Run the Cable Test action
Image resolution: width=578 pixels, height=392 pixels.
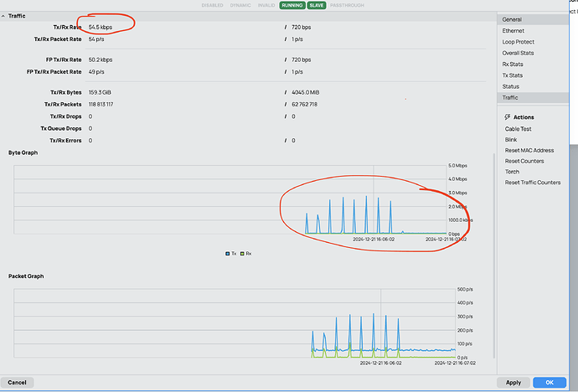[518, 129]
